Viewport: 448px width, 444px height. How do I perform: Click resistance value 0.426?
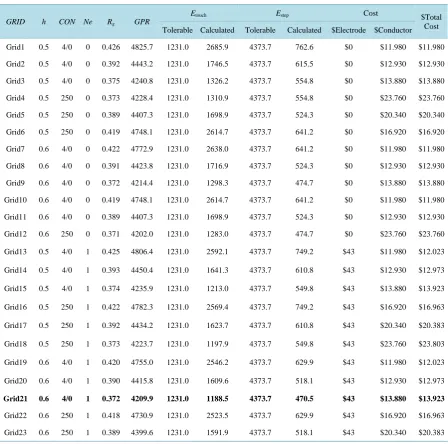pos(111,47)
